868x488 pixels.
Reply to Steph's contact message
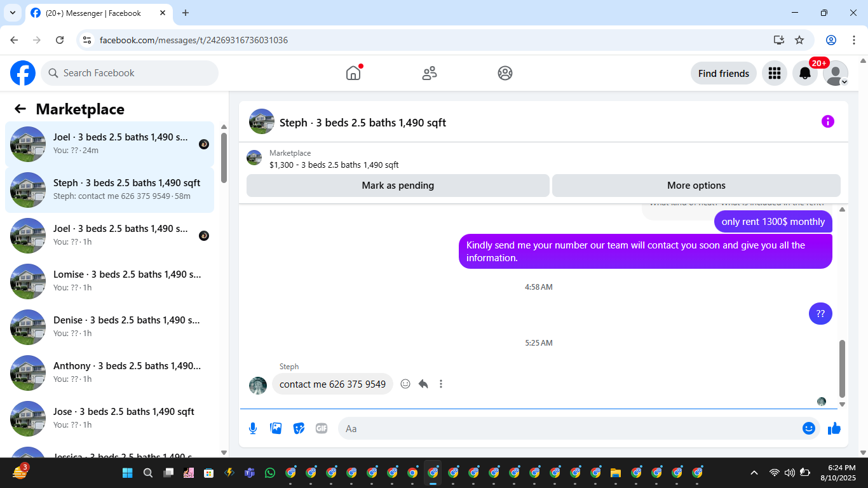[x=423, y=384]
